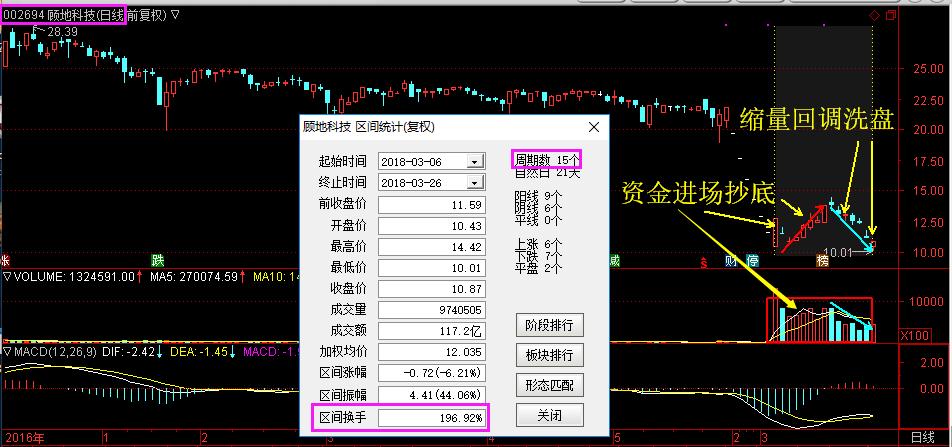Click the 前收盘价 value field 11.59
Viewport: 952px width, 447px height.
coord(432,205)
